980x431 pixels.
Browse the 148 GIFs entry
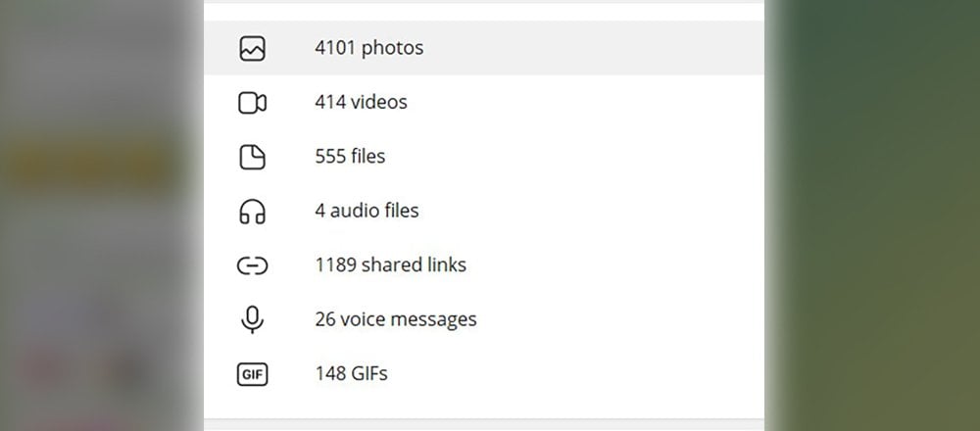[x=484, y=374]
